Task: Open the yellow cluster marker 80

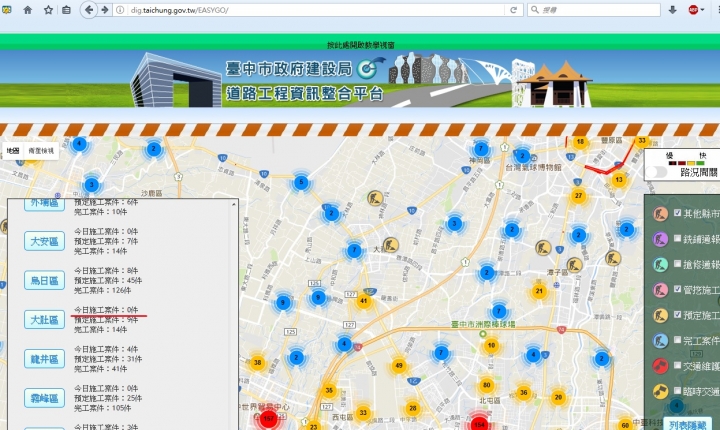Action: [486, 385]
